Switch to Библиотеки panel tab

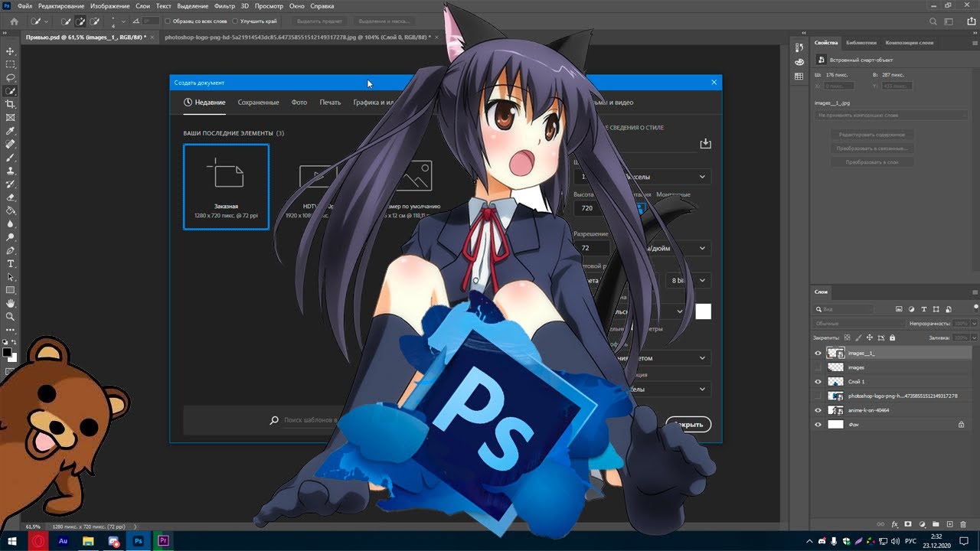861,43
